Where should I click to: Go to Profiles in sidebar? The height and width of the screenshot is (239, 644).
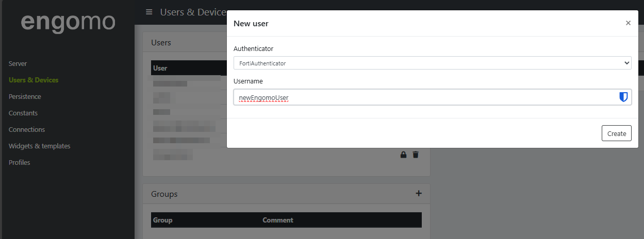coord(20,162)
